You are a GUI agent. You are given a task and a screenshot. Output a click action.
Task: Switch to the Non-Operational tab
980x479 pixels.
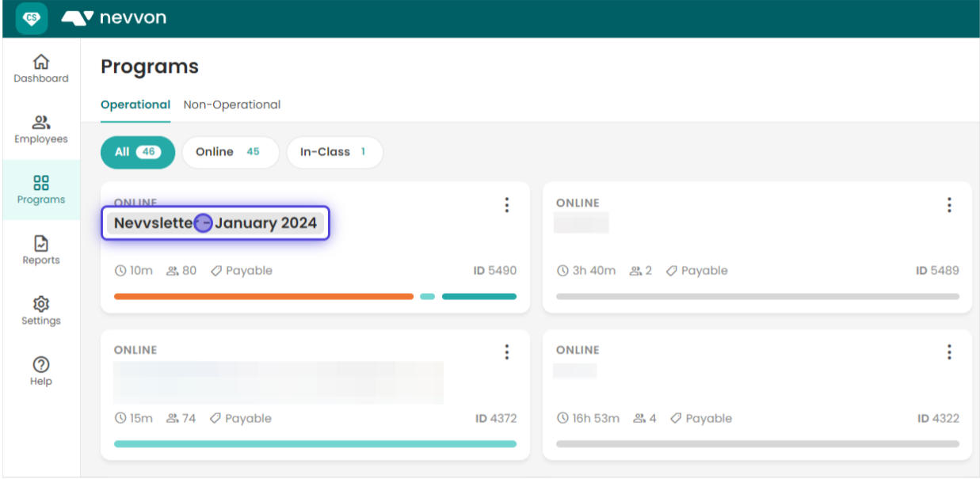pyautogui.click(x=231, y=105)
